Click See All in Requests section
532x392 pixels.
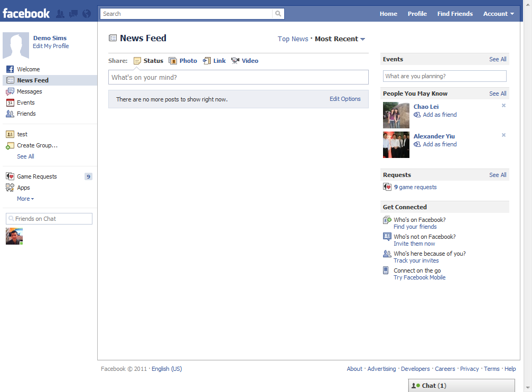[498, 175]
